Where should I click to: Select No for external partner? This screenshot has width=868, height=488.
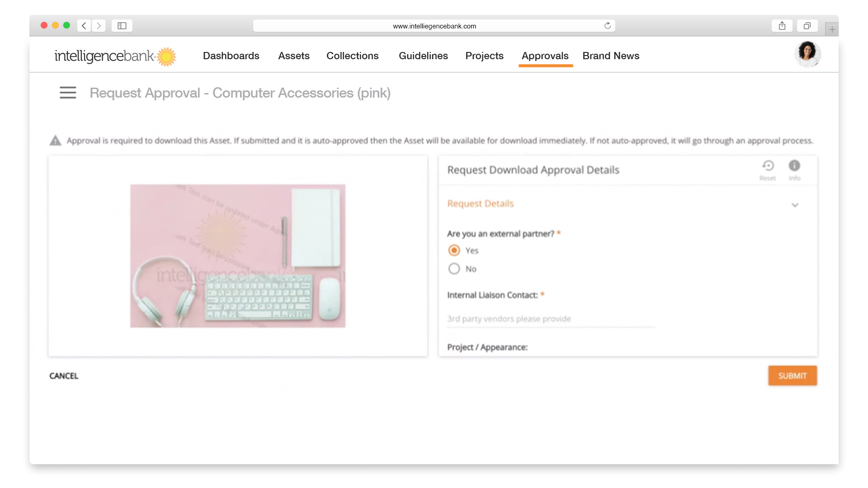(x=454, y=269)
